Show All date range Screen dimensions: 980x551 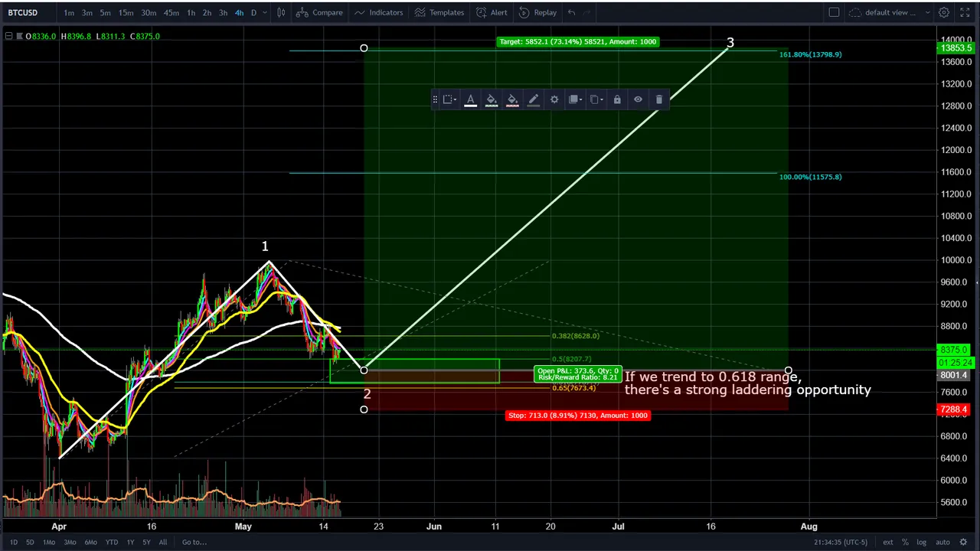tap(163, 542)
